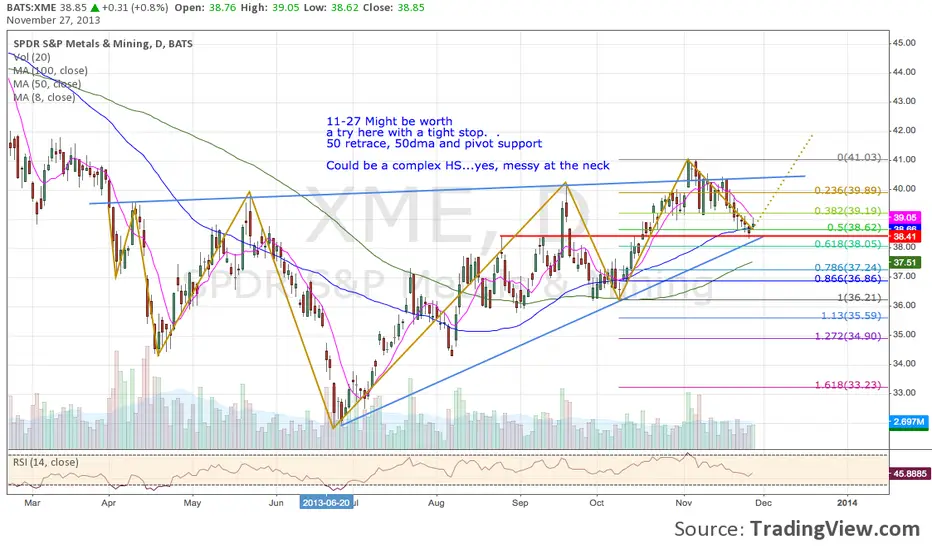The width and height of the screenshot is (932, 550).
Task: Select the 1.618(33.23) Fibonacci level label
Action: [x=848, y=385]
